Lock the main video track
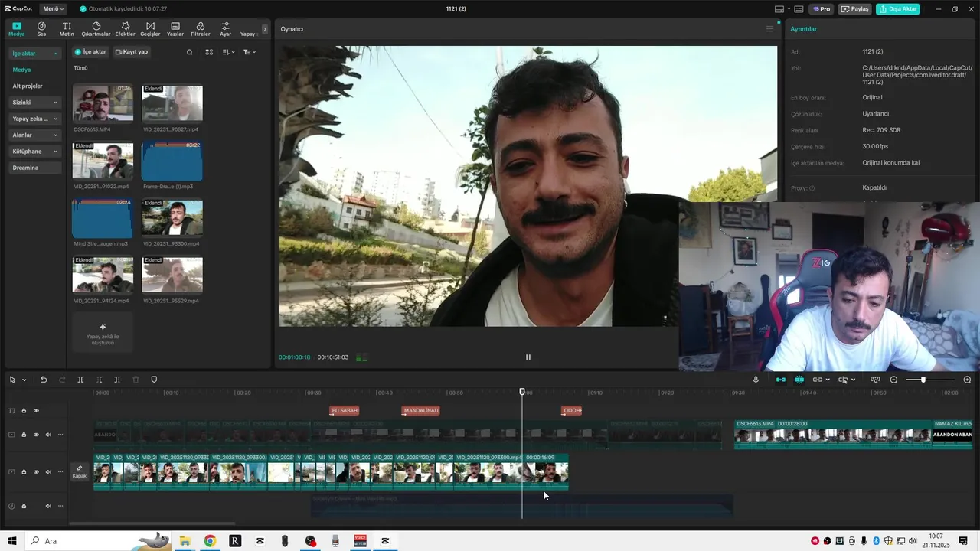The width and height of the screenshot is (980, 551). (x=24, y=472)
